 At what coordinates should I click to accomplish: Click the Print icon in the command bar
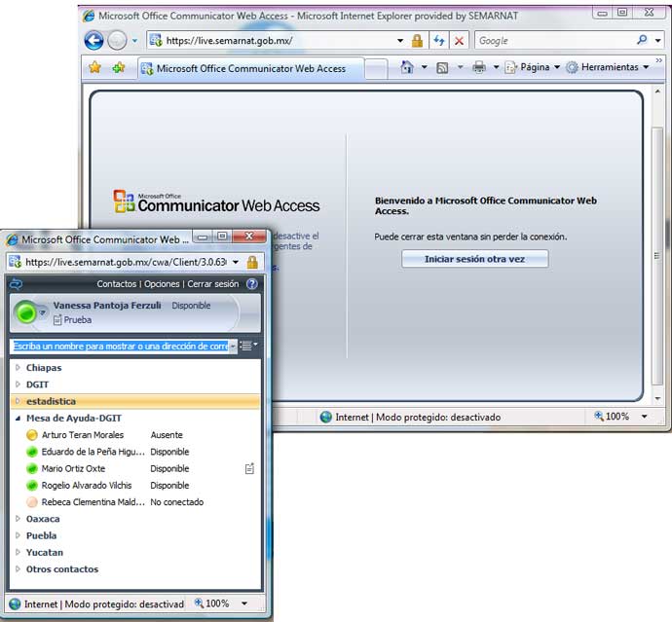(479, 67)
